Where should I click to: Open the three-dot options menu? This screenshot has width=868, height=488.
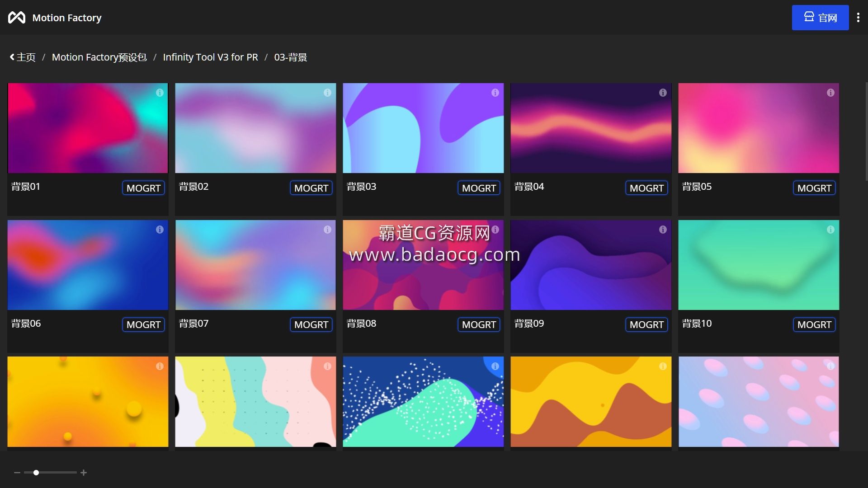858,18
